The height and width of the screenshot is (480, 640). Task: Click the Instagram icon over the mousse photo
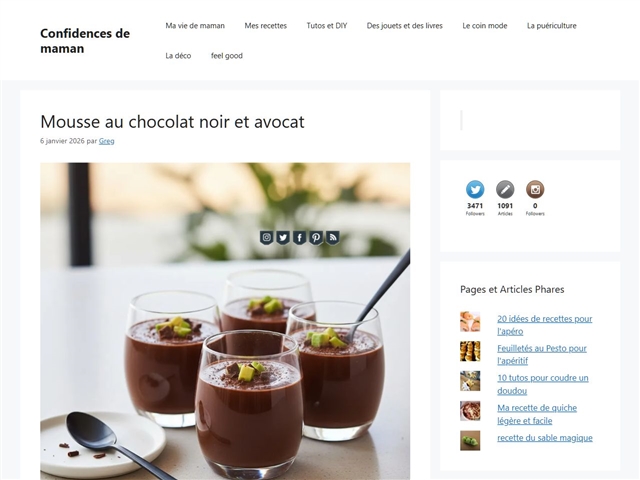(x=267, y=238)
